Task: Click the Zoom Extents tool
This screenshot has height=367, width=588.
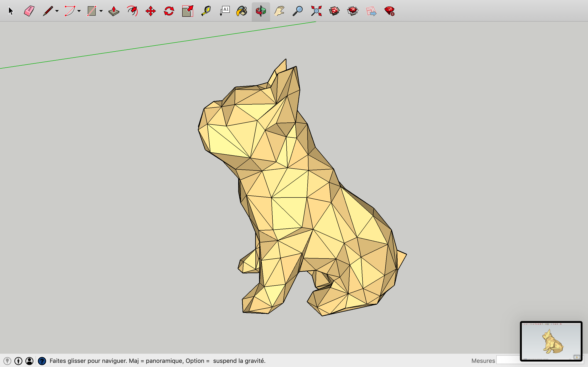Action: click(316, 11)
